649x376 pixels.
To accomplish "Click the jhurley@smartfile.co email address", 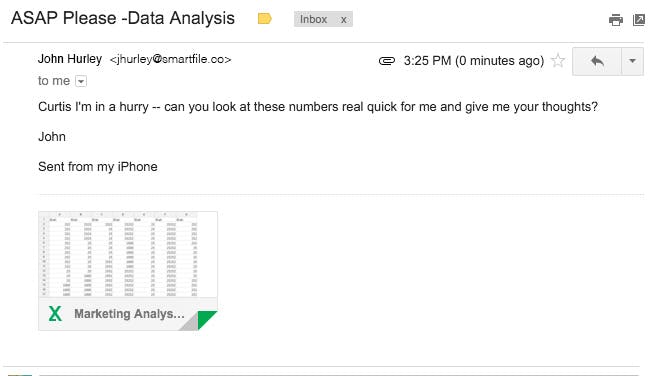I will (171, 59).
